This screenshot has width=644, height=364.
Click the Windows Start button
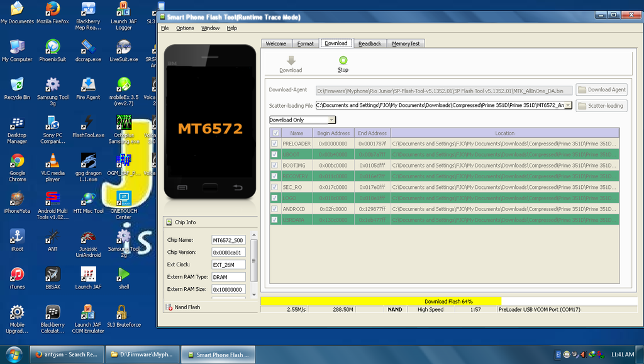coord(14,354)
